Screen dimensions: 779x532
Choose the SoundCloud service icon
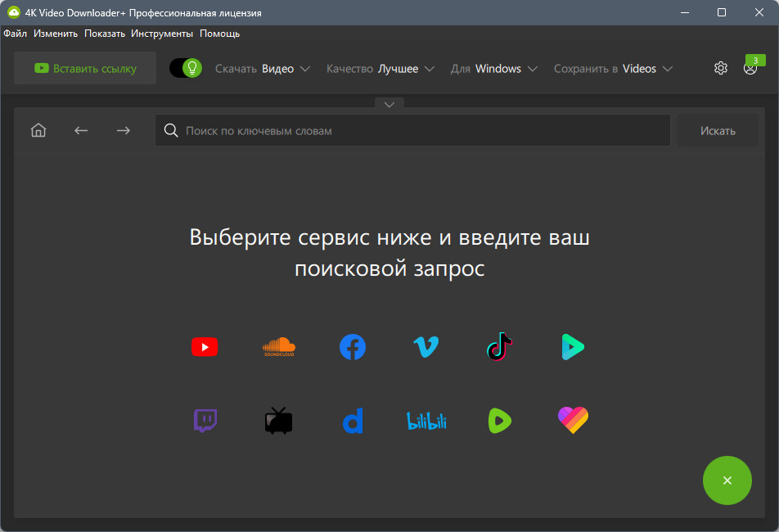coord(278,348)
